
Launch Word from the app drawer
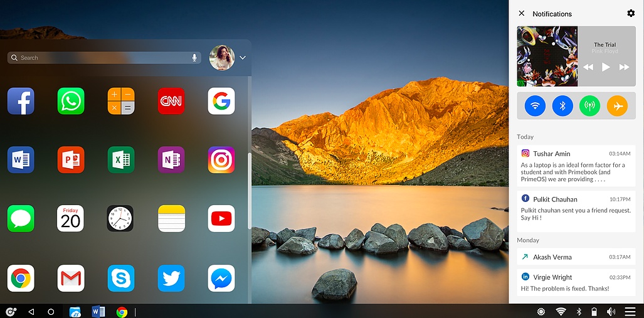coord(21,160)
